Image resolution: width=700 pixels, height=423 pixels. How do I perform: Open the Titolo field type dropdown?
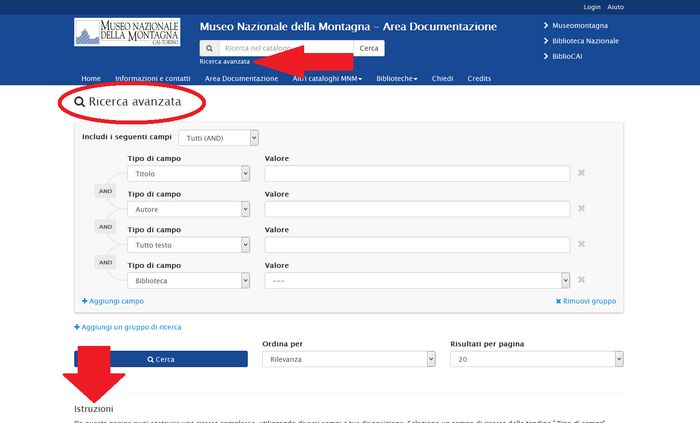point(188,174)
